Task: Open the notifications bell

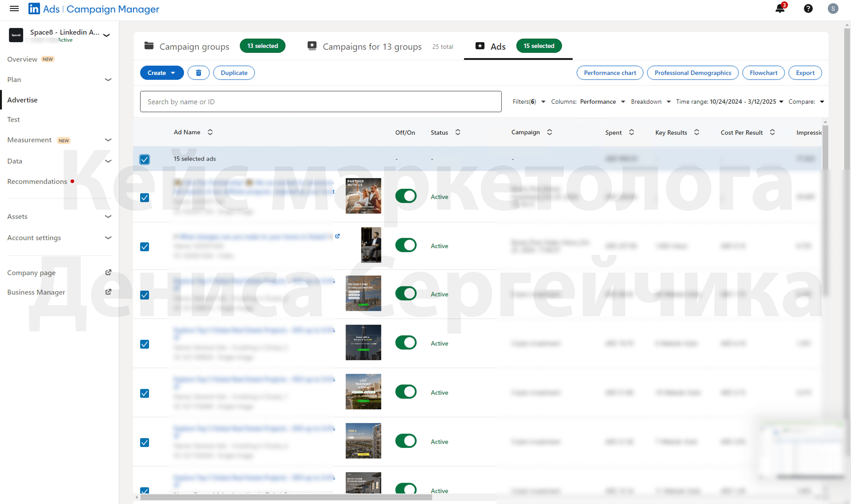Action: [x=780, y=8]
